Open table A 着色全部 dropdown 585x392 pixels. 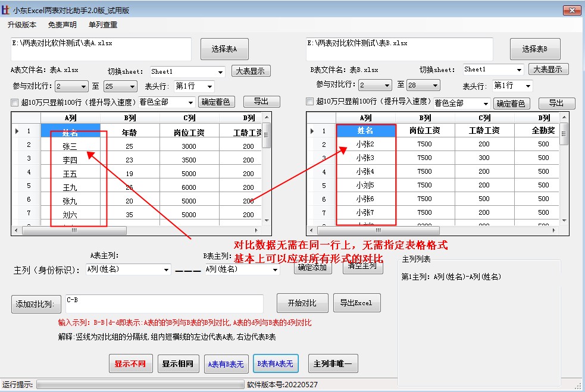click(x=167, y=102)
